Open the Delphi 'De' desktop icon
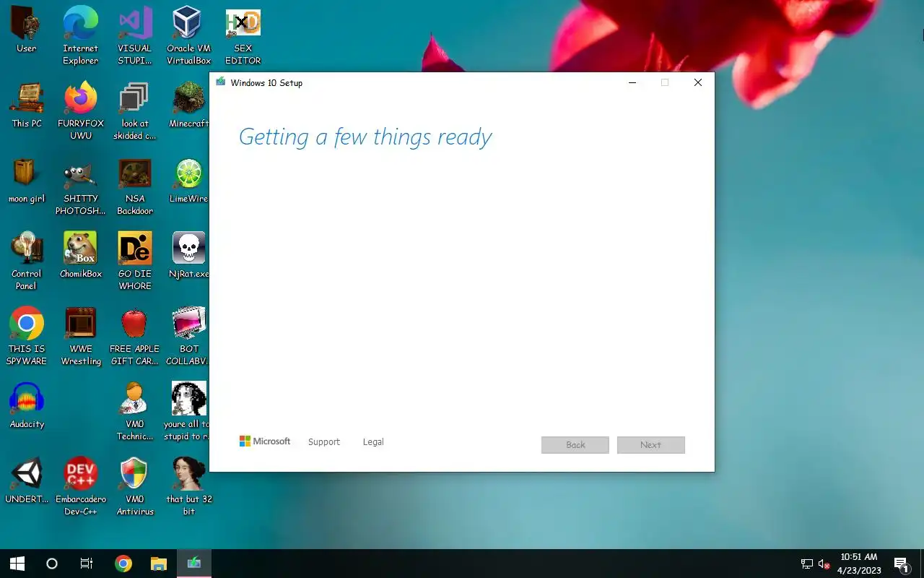This screenshot has height=578, width=924. pyautogui.click(x=135, y=261)
